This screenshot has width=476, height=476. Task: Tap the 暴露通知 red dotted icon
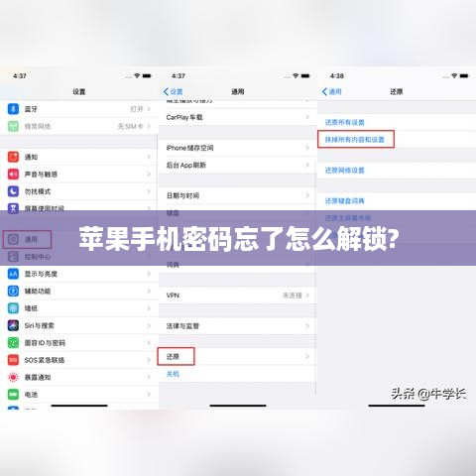(13, 377)
